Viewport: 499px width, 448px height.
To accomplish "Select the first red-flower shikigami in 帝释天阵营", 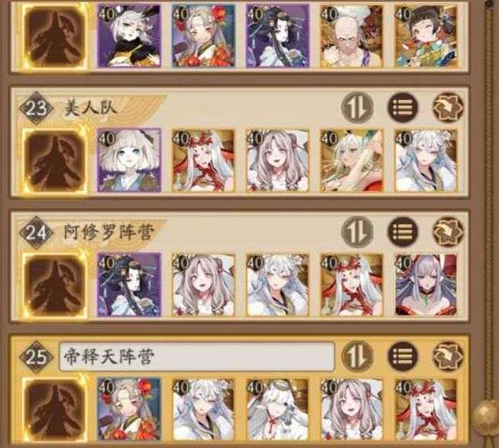I will point(129,410).
